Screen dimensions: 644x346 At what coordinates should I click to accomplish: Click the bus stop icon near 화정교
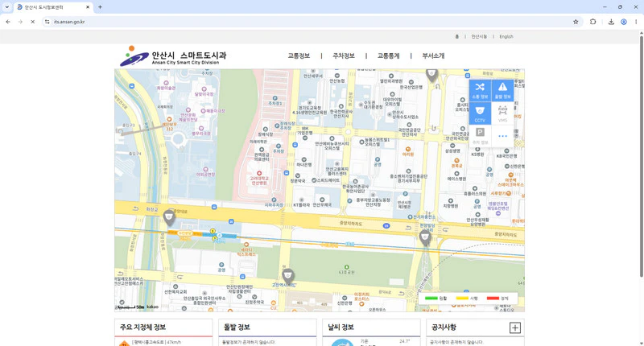pos(214,208)
